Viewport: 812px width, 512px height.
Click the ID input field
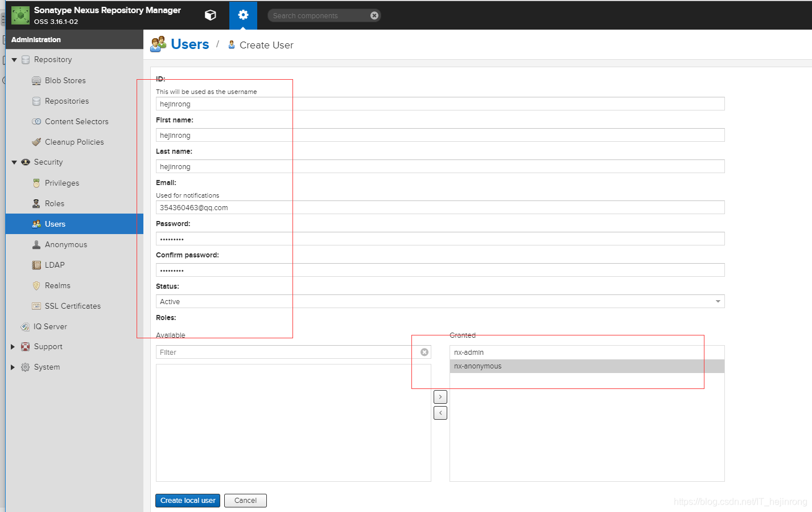tap(440, 104)
